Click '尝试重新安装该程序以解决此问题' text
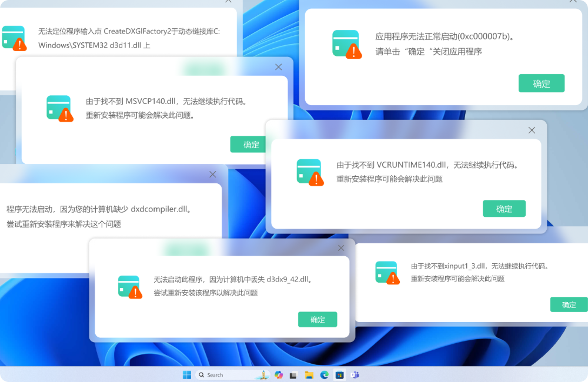The image size is (588, 382). click(205, 293)
